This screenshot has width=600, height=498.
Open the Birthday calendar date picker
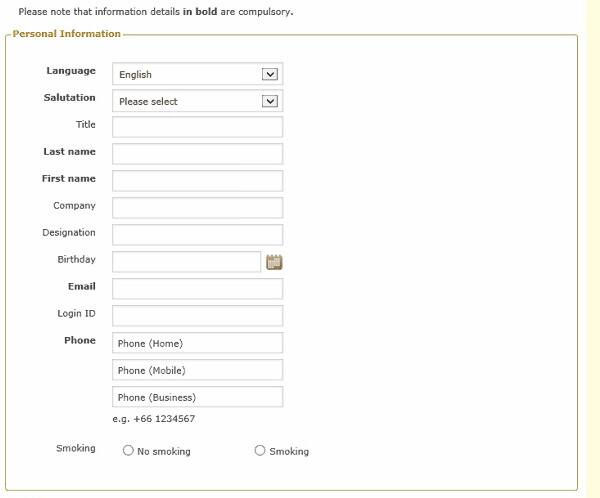coord(274,262)
